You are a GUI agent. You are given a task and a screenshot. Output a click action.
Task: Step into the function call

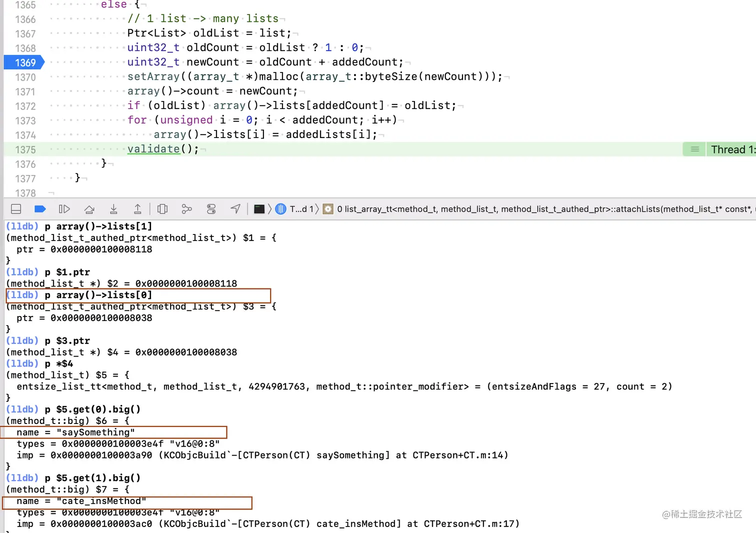coord(113,209)
